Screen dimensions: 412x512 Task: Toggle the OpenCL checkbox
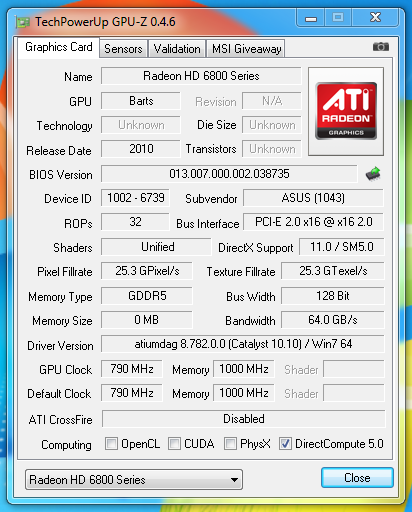coord(111,444)
